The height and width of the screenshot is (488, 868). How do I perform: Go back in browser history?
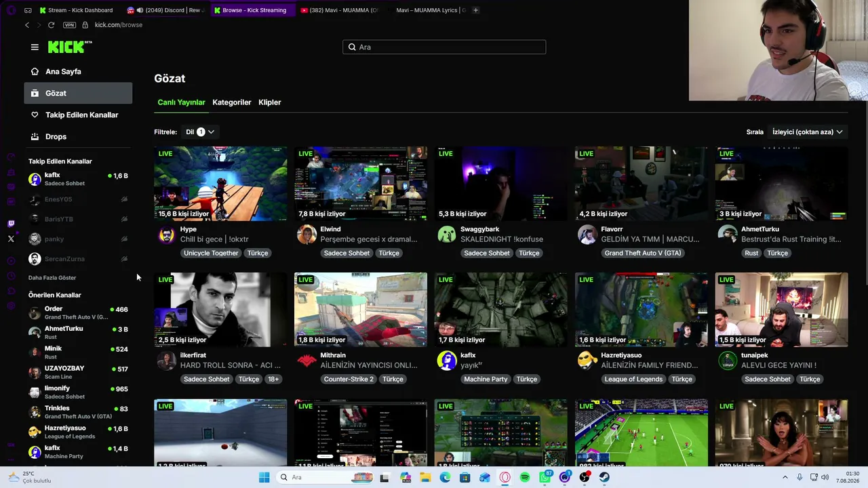(27, 25)
